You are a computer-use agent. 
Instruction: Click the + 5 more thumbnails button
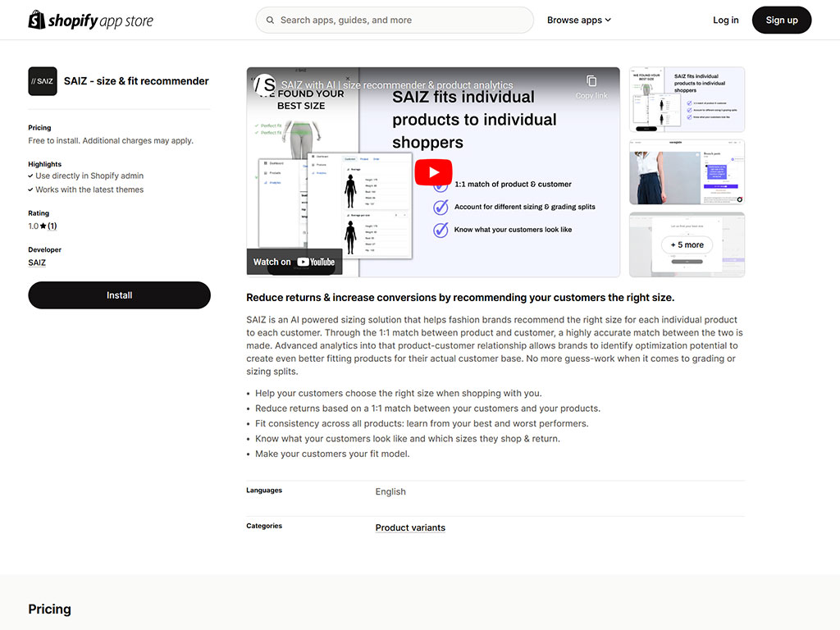(x=687, y=244)
